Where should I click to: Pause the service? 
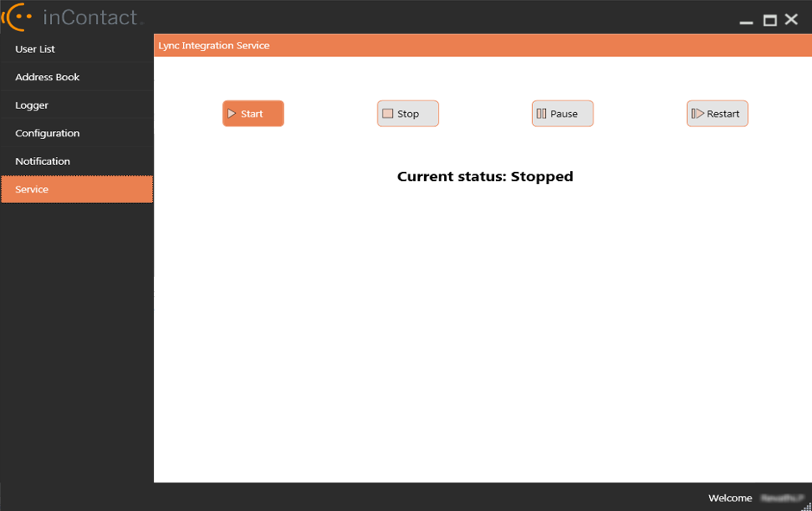(562, 113)
